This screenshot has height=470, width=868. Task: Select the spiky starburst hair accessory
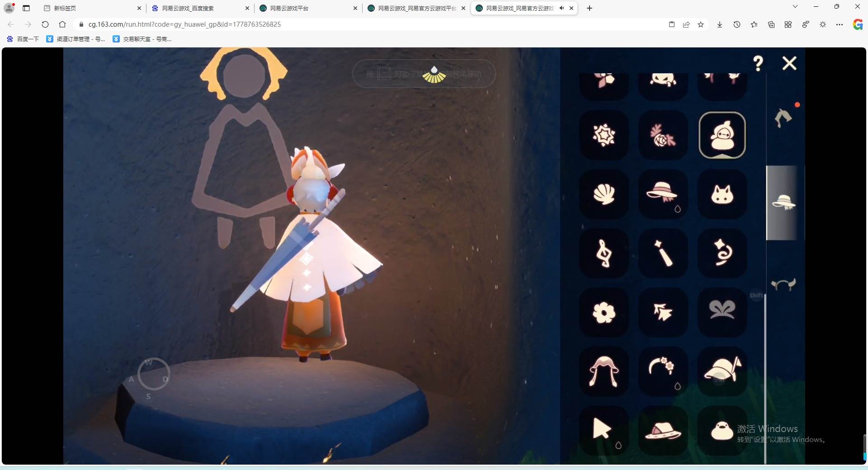pyautogui.click(x=604, y=135)
